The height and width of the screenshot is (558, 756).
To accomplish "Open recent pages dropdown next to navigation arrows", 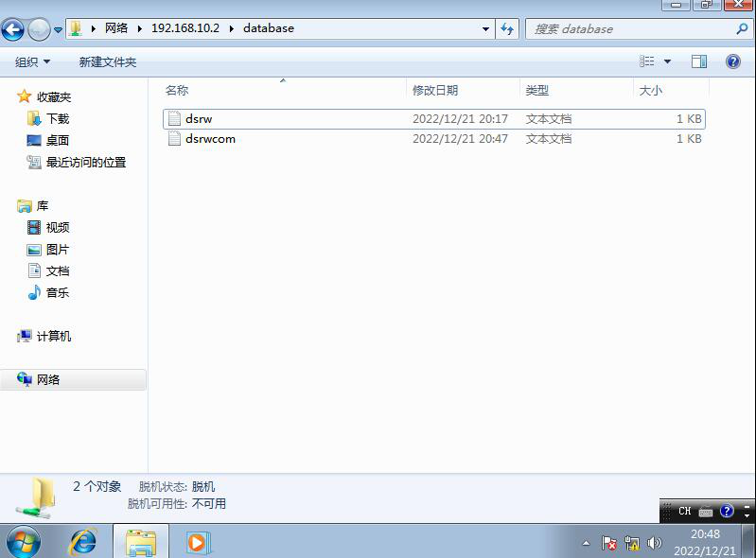I will tap(58, 29).
